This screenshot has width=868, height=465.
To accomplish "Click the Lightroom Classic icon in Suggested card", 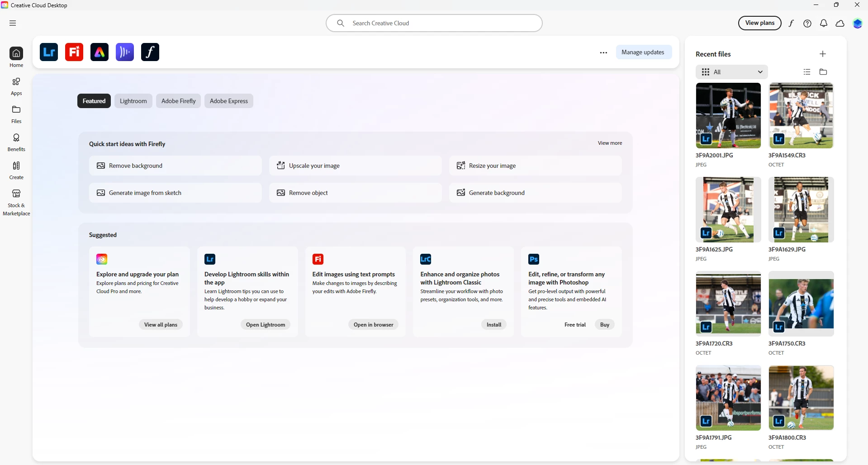I will click(426, 259).
